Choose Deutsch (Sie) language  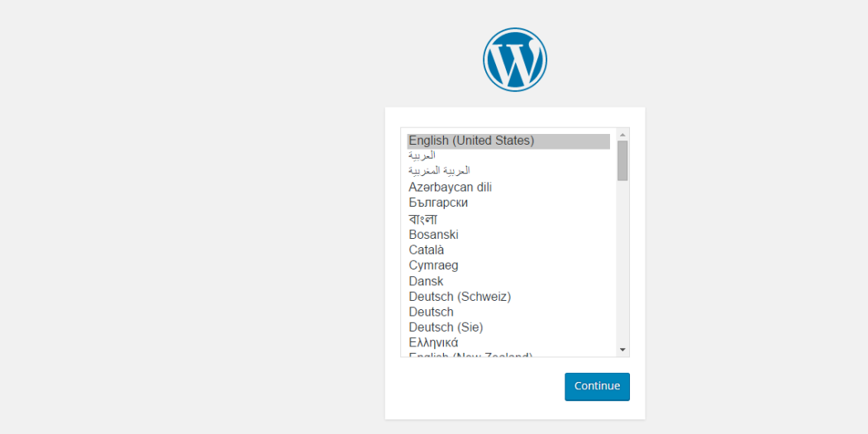coord(508,327)
